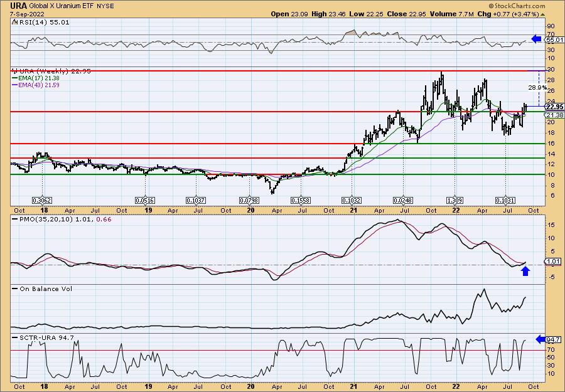Screen dimensions: 565x392
Task: Click the 15 level on the PMO axis
Action: (551, 225)
